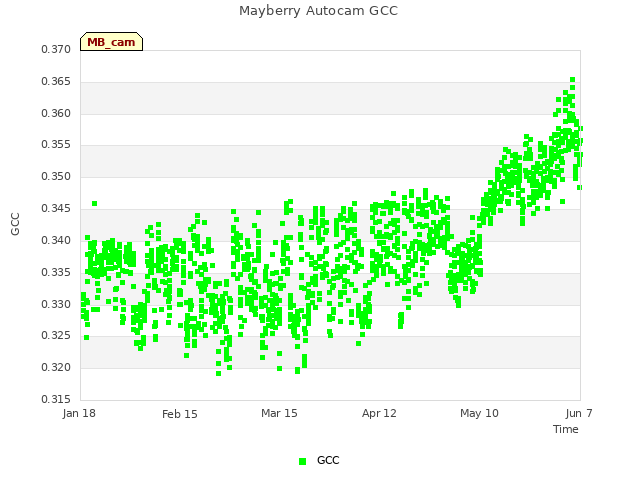Click the Feb 15 axis label
The width and height of the screenshot is (640, 480).
[180, 414]
